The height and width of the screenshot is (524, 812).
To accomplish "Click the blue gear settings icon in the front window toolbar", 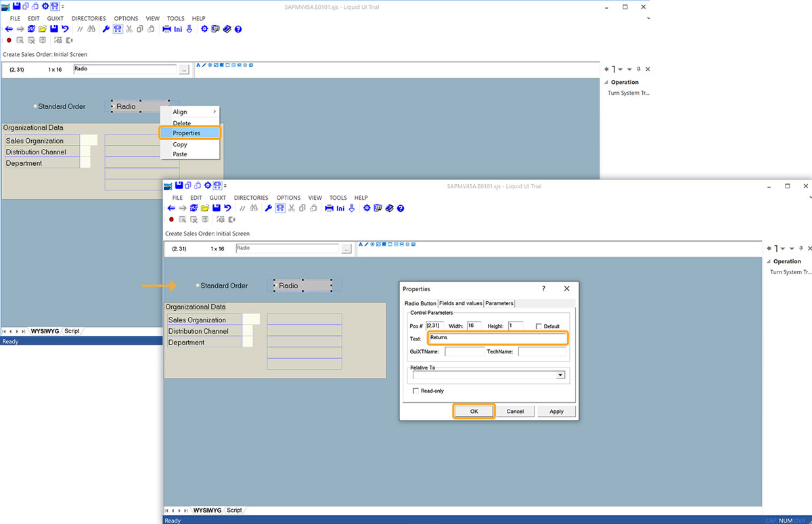I will [367, 209].
